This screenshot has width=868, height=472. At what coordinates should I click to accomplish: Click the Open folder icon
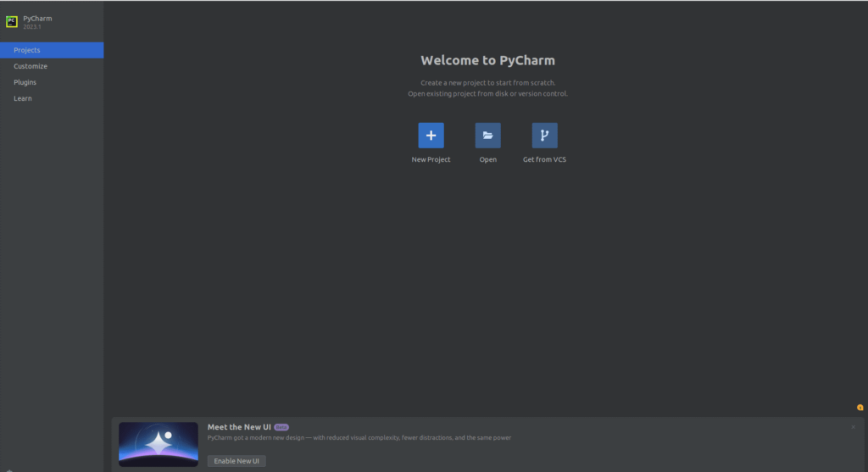coord(487,136)
